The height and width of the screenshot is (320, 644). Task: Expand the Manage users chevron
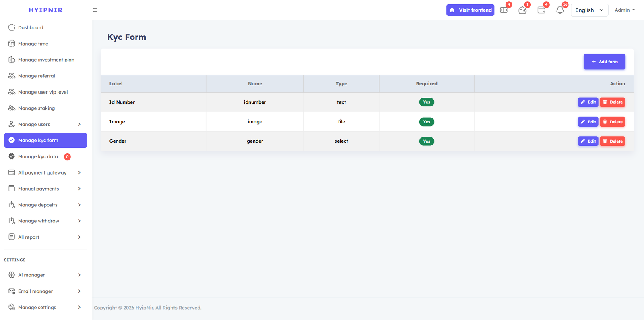pos(79,124)
